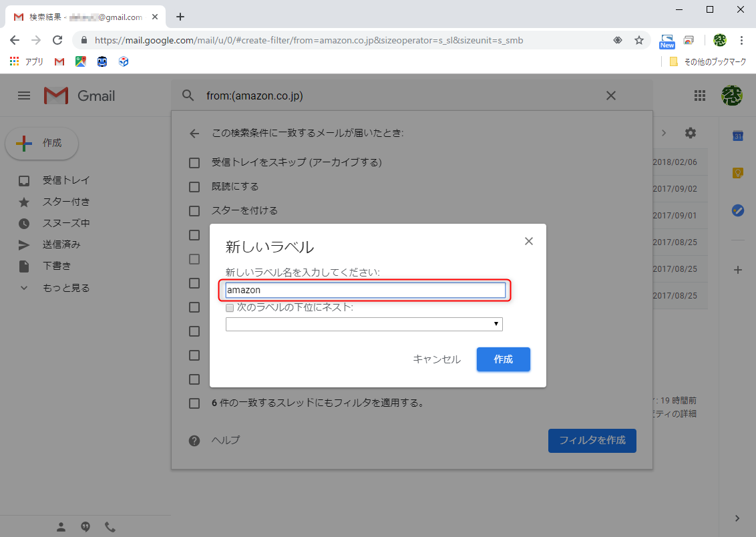Switch to the 検索結果 browser tab

[80, 15]
